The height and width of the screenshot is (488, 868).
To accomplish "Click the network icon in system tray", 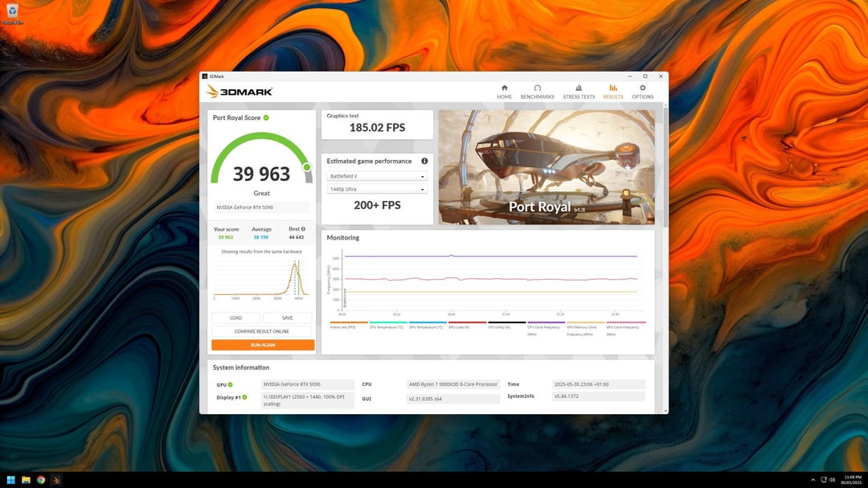I will coord(824,480).
